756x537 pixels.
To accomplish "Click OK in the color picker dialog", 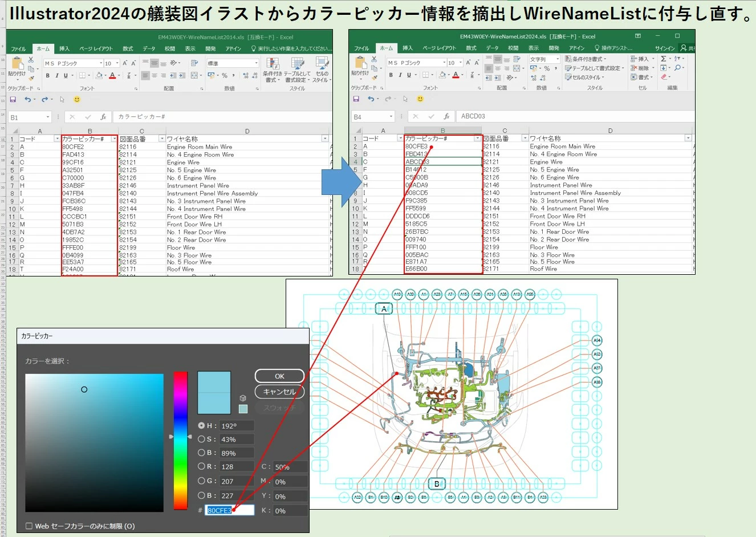I will point(279,376).
